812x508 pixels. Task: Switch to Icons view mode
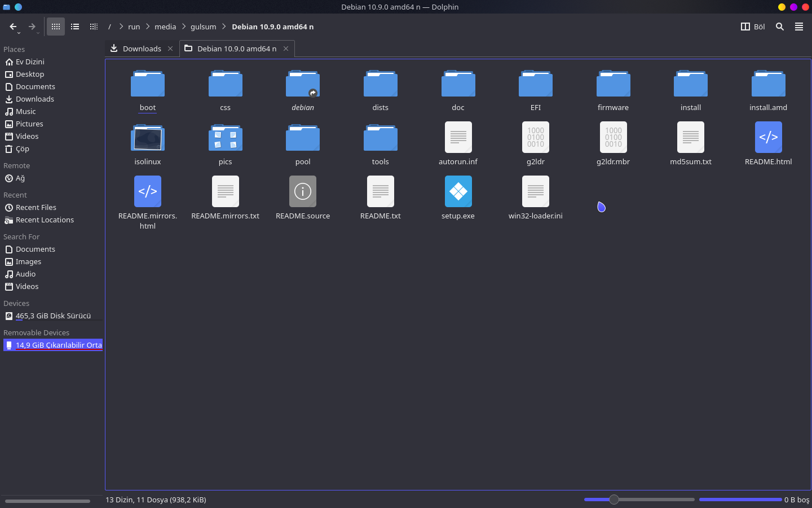56,27
